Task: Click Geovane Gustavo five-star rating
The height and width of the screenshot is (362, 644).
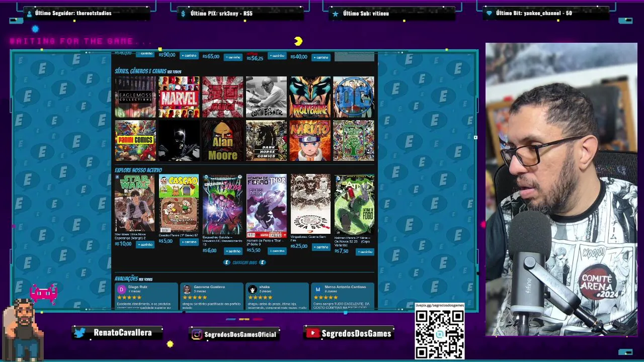Action: [195, 297]
